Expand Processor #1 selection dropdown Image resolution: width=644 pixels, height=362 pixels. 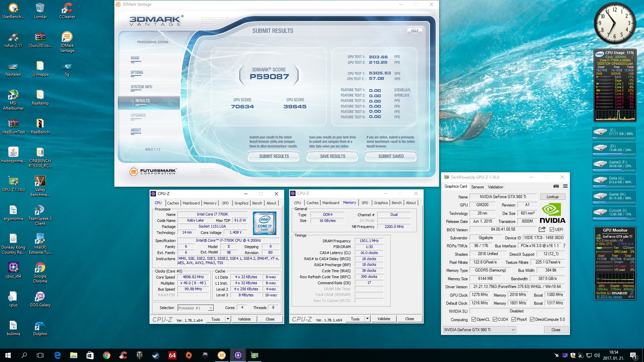[210, 308]
